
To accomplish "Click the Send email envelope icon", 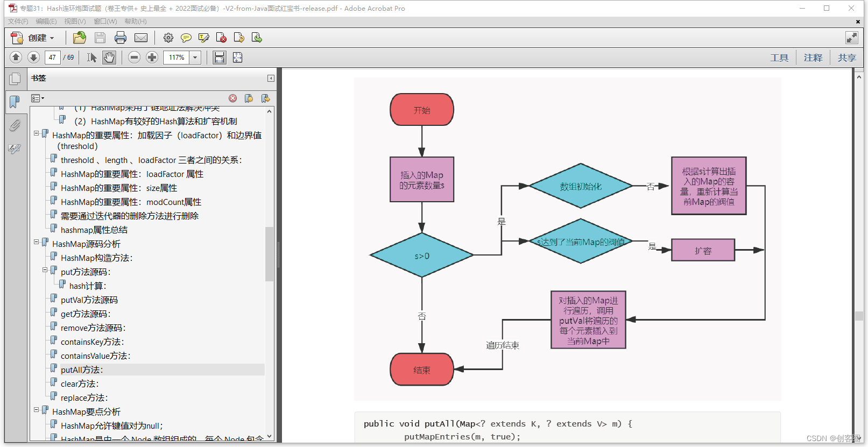I will 141,38.
